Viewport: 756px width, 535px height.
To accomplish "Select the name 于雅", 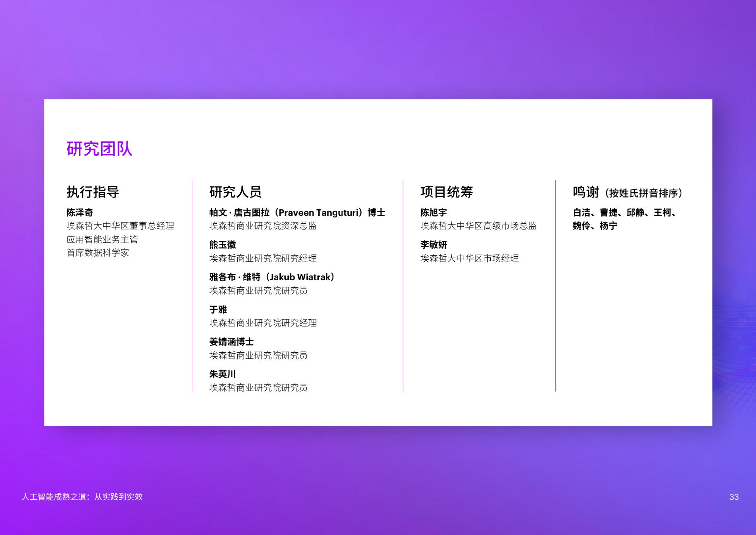I will click(218, 309).
